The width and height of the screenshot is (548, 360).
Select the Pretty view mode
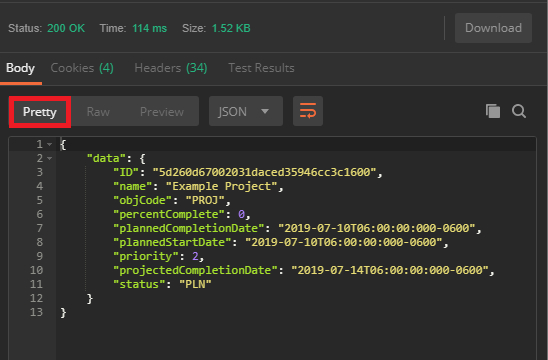pos(39,112)
